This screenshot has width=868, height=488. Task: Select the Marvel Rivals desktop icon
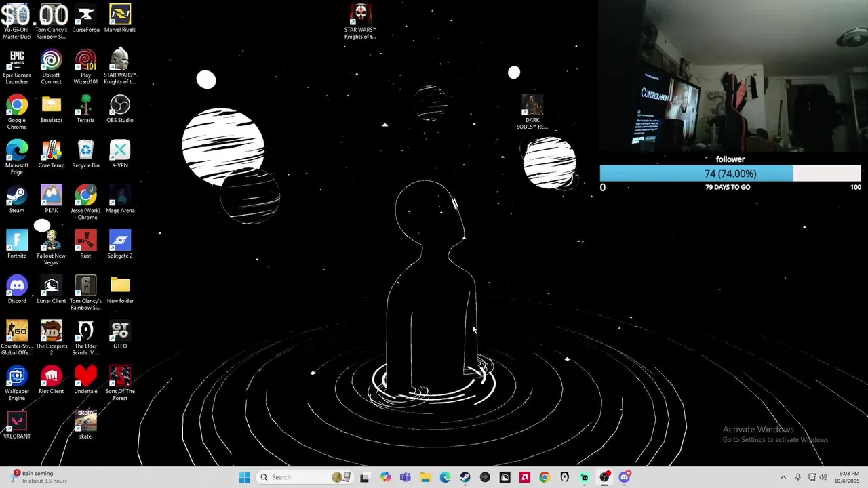(x=120, y=19)
